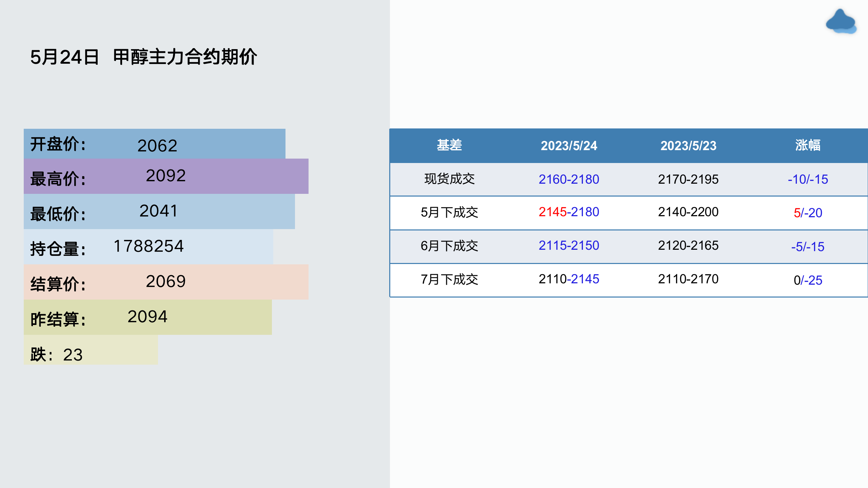Select the change cell -10/-15
Screen dimensions: 868x488
click(808, 179)
